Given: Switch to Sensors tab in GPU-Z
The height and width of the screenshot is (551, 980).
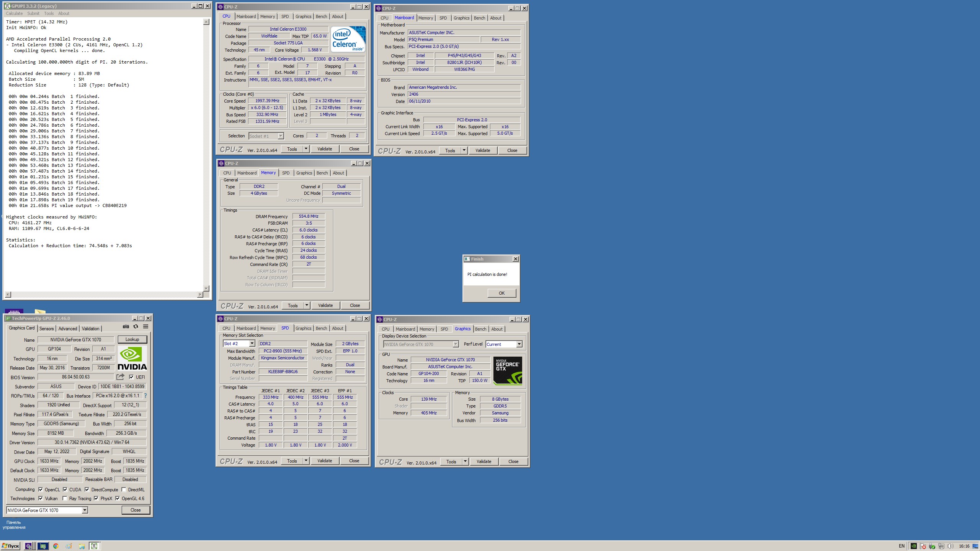Looking at the screenshot, I should (47, 329).
